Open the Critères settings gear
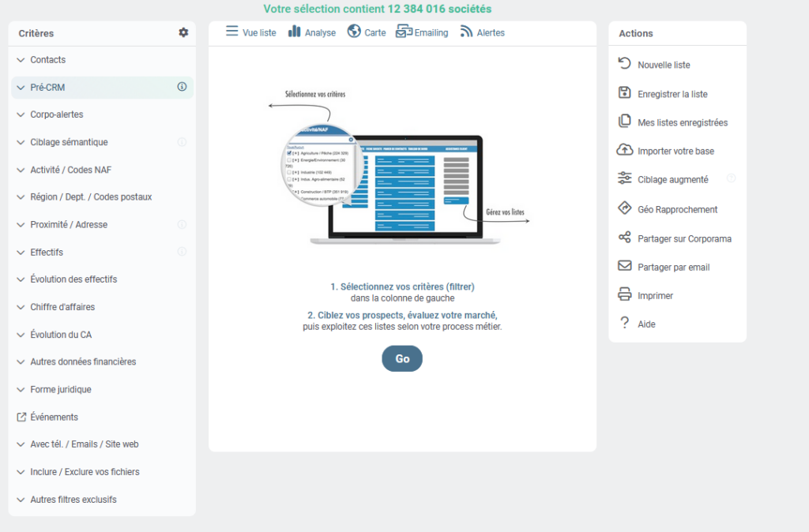The image size is (809, 532). pos(183,33)
